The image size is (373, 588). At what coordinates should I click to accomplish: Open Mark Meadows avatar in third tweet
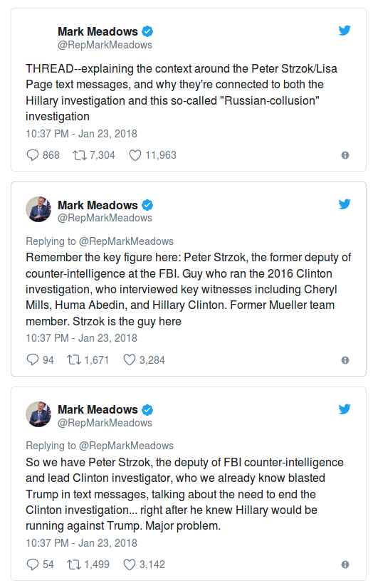tap(38, 414)
